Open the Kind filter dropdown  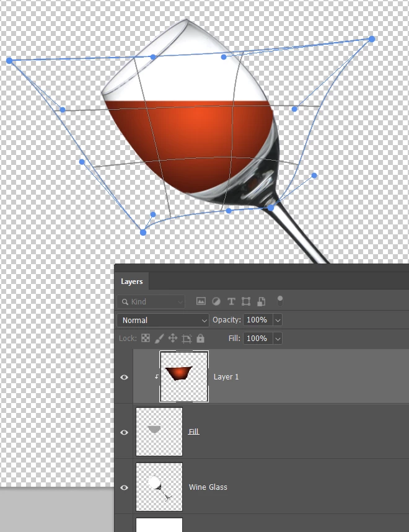(x=151, y=301)
